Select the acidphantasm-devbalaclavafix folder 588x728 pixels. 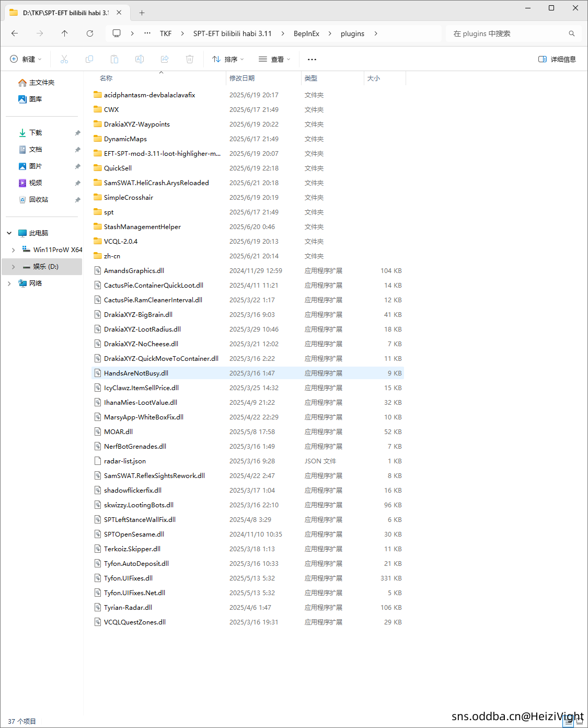tap(248, 95)
